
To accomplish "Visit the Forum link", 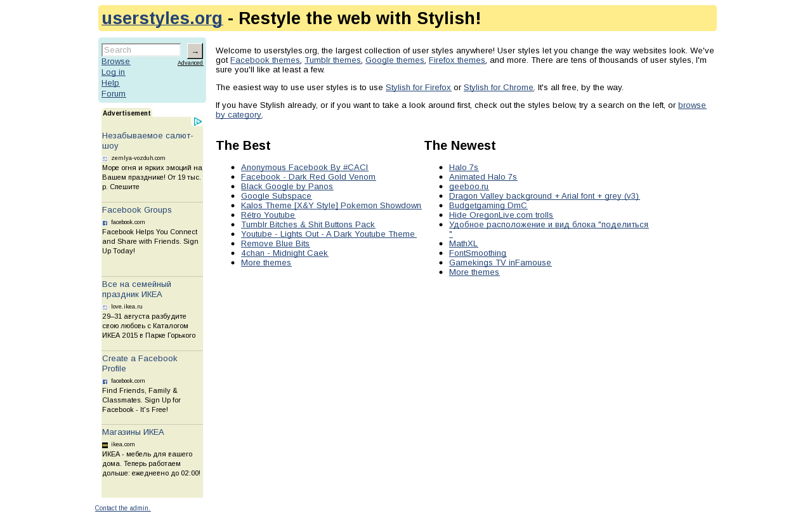I will pyautogui.click(x=114, y=94).
